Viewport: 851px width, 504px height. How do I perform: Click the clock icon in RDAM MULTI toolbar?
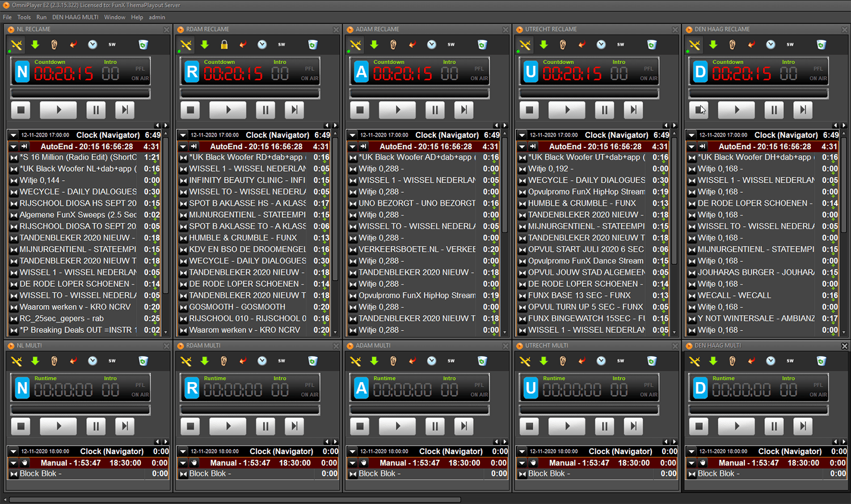tap(262, 361)
